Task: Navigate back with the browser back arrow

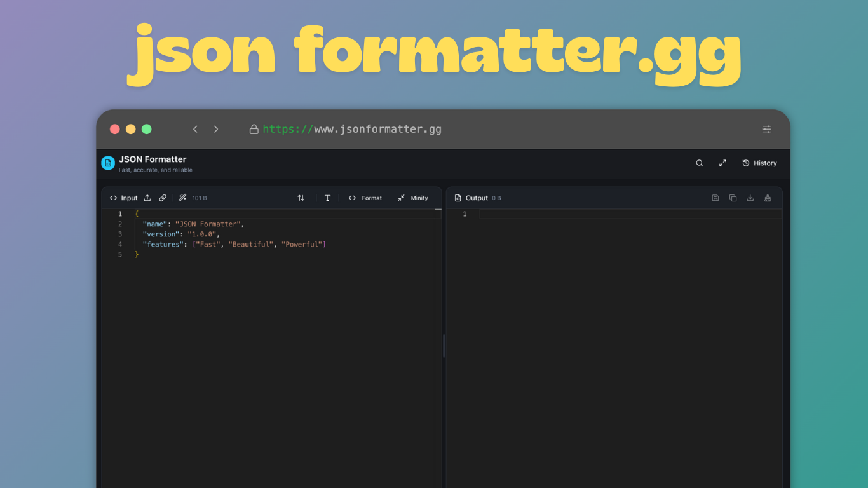Action: tap(195, 128)
